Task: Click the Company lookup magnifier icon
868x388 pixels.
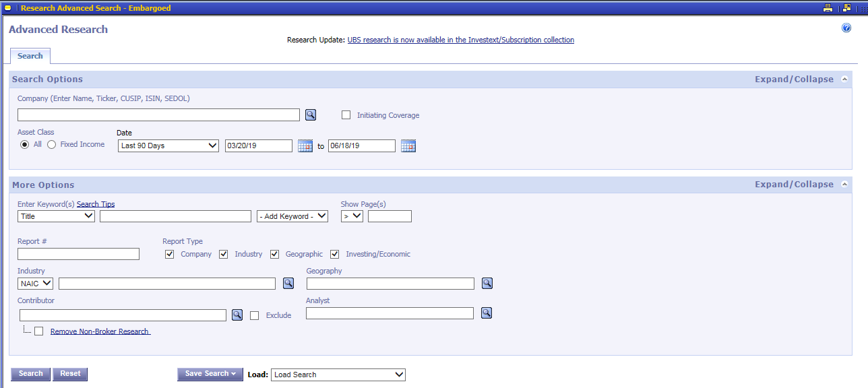Action: (311, 115)
